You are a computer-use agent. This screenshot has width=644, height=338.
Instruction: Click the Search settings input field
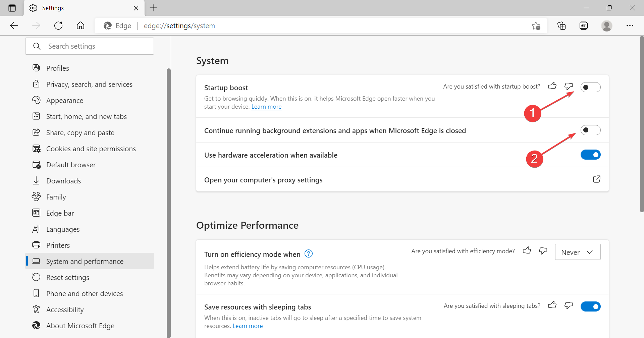pyautogui.click(x=89, y=46)
